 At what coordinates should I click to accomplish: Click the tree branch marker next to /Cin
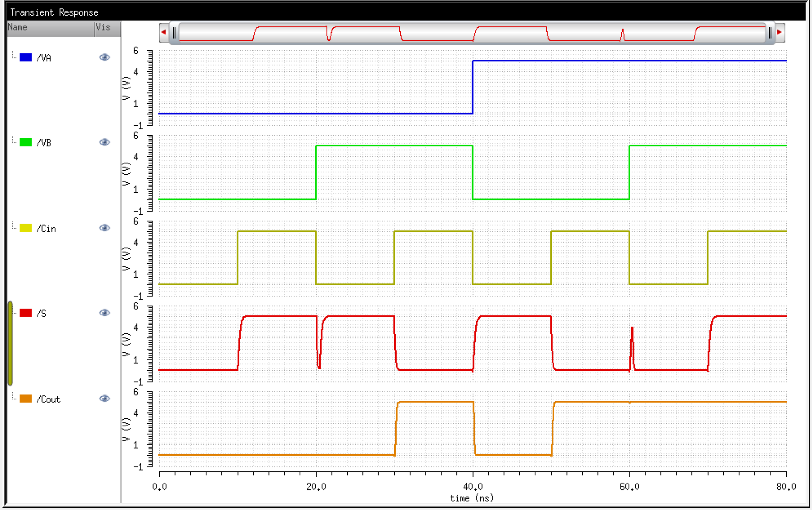14,226
